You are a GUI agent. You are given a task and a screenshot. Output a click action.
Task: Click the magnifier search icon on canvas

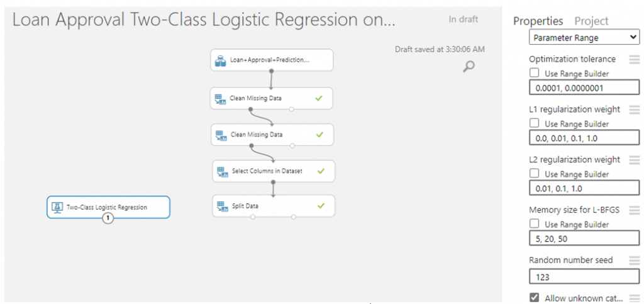pos(469,67)
